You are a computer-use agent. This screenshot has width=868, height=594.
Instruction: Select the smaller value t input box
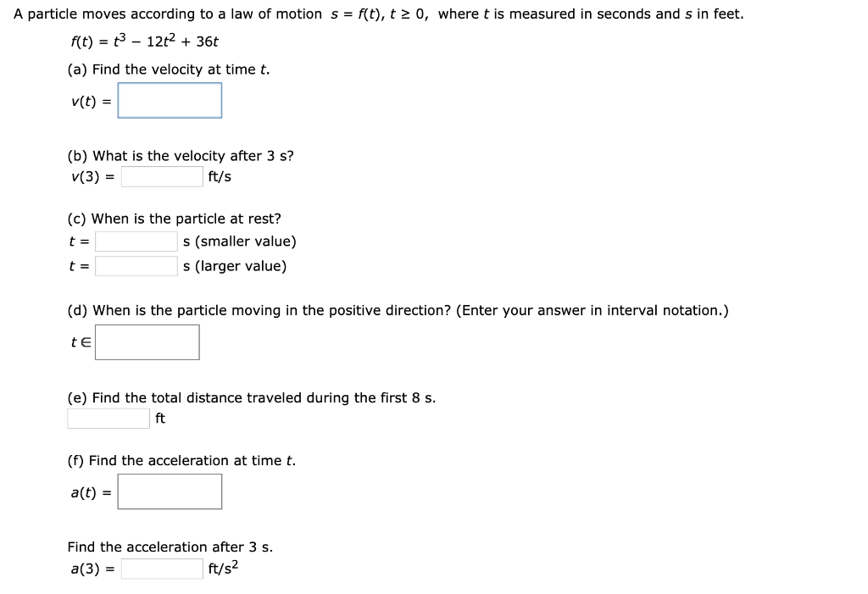point(135,241)
